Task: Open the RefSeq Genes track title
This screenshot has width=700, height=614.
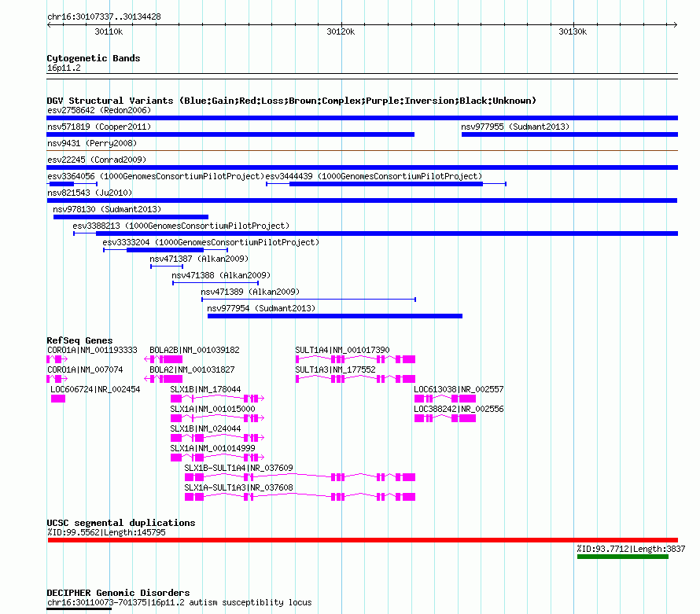Action: (79, 340)
